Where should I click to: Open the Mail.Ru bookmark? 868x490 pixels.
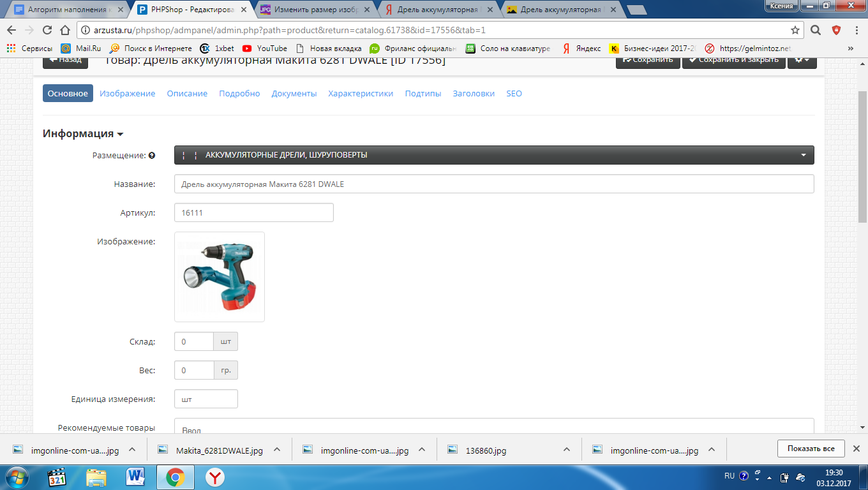click(81, 48)
